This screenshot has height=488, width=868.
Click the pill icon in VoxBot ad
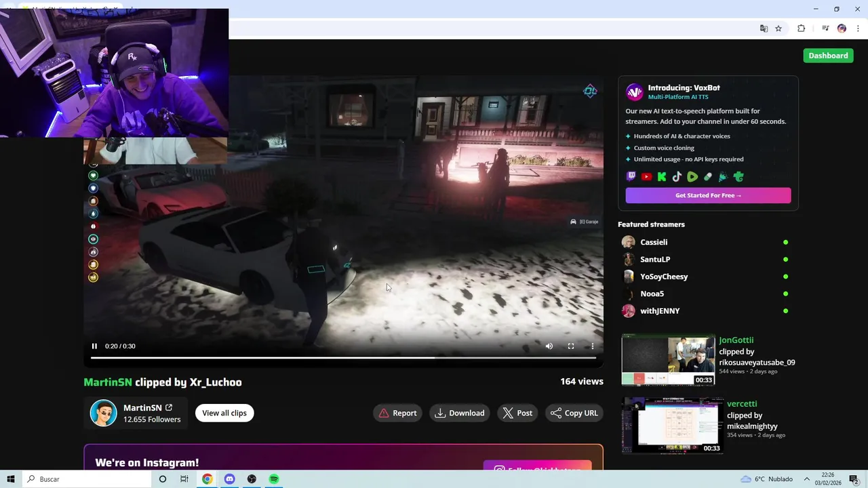pyautogui.click(x=708, y=177)
